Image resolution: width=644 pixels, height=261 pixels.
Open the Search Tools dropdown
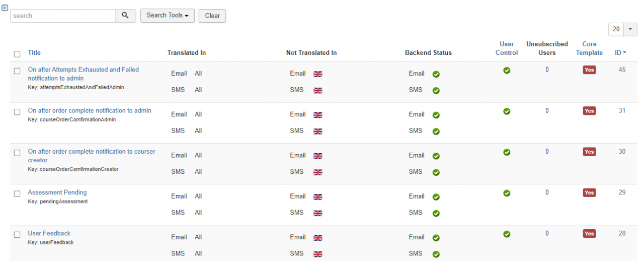pos(167,16)
